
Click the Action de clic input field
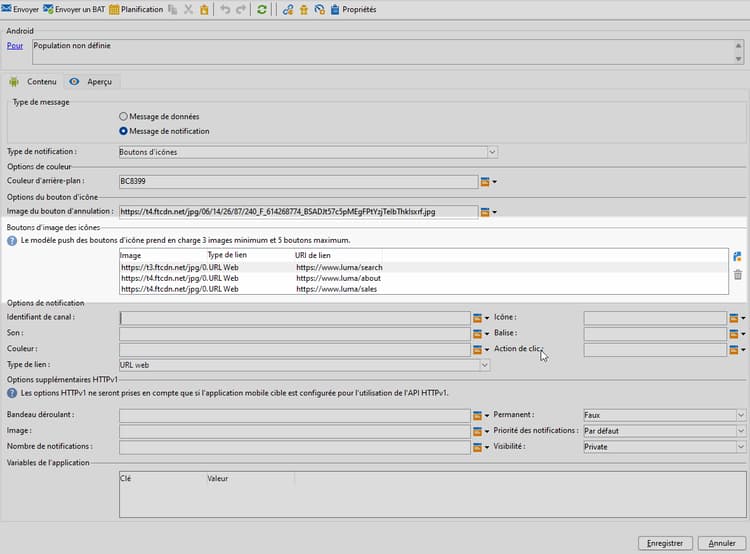click(x=655, y=349)
